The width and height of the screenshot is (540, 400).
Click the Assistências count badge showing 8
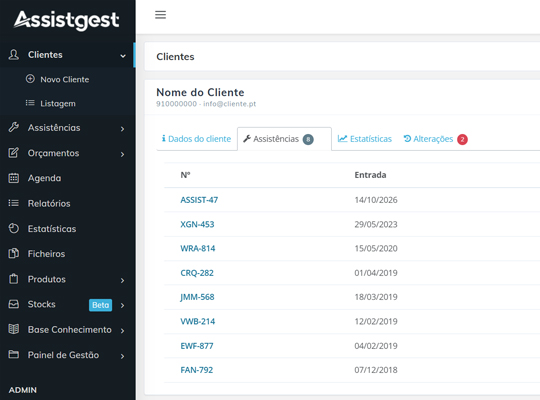308,140
